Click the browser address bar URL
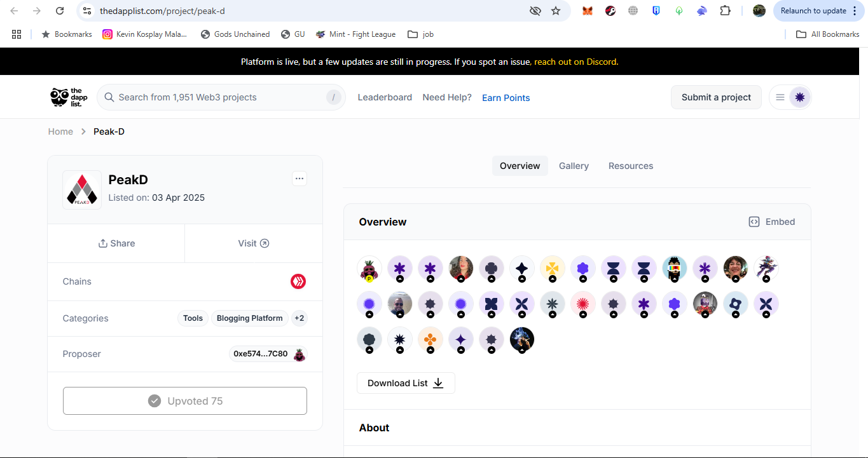The image size is (868, 458). [162, 11]
